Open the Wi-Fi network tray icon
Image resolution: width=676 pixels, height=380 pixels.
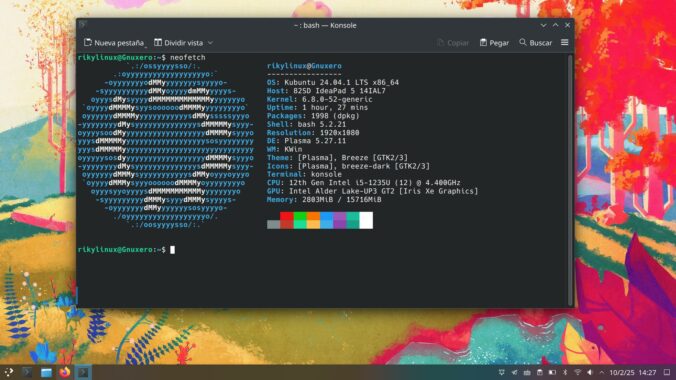[x=577, y=372]
